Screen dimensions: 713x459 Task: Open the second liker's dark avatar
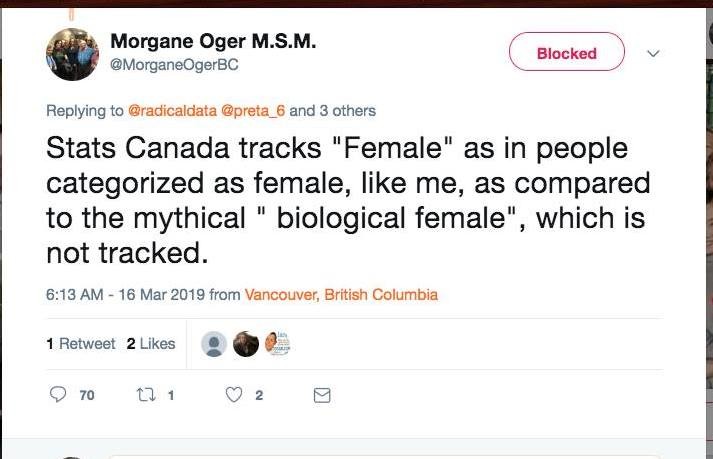(246, 344)
